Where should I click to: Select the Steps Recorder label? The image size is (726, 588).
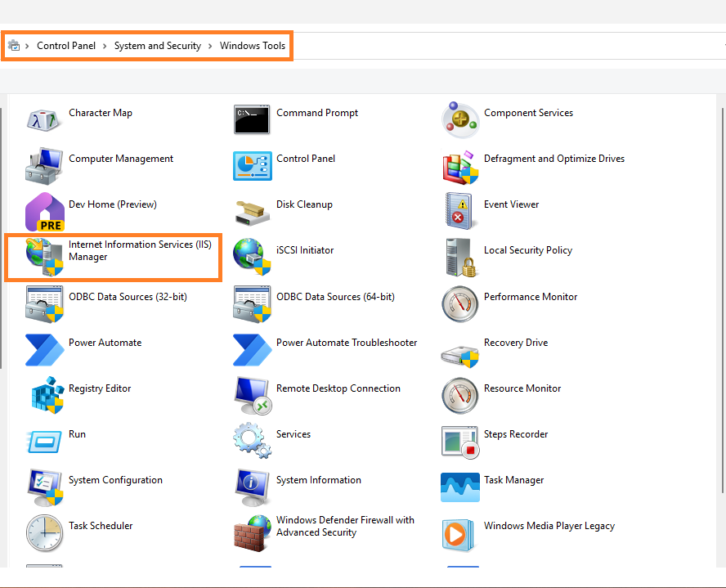tap(516, 434)
